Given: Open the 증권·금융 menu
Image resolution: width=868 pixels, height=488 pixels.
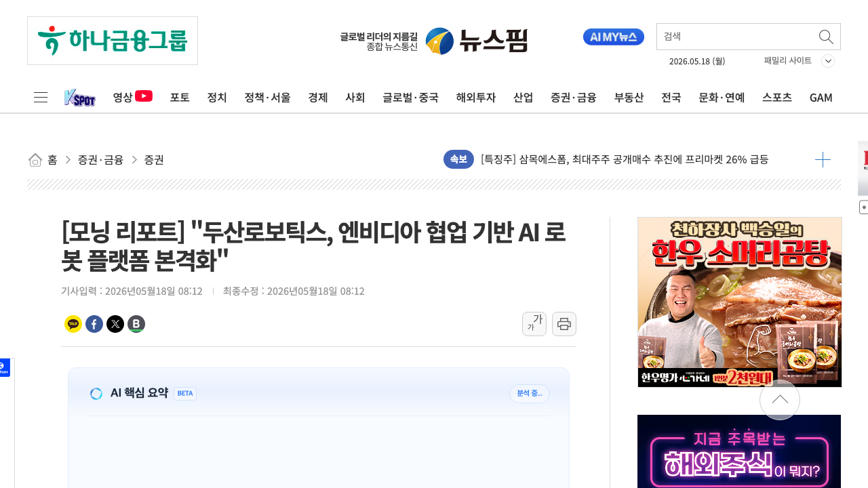Looking at the screenshot, I should coord(574,98).
